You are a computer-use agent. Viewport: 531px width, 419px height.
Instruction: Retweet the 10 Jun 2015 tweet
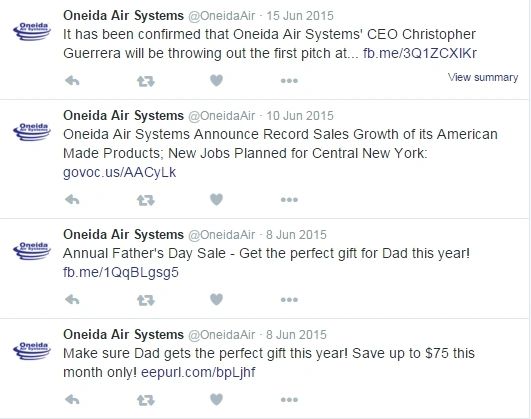click(x=146, y=200)
